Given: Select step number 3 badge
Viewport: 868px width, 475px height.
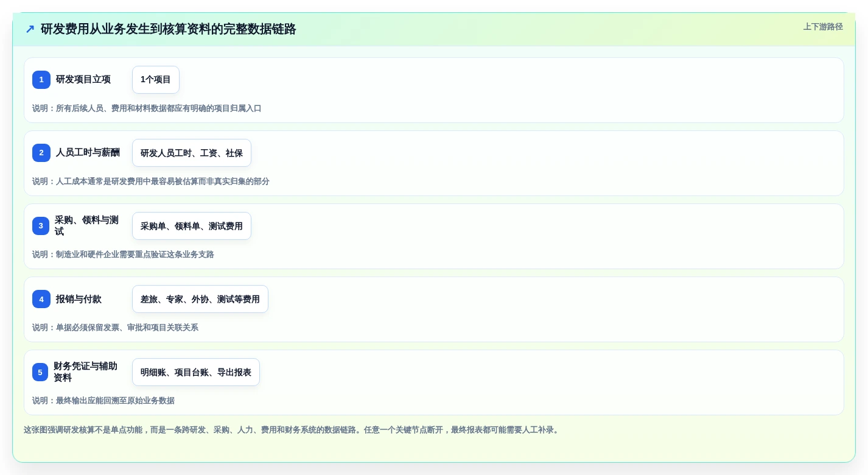Looking at the screenshot, I should click(x=41, y=226).
